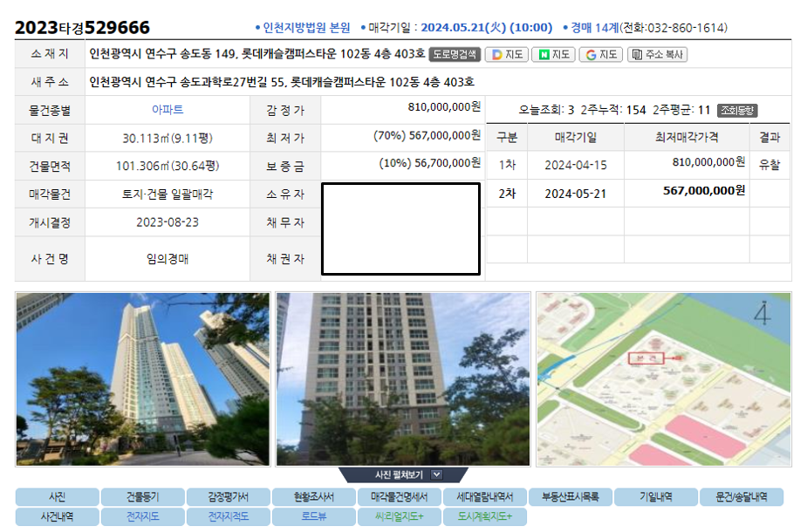Open Daum map (D 지도) button
This screenshot has width=800, height=532.
[507, 55]
